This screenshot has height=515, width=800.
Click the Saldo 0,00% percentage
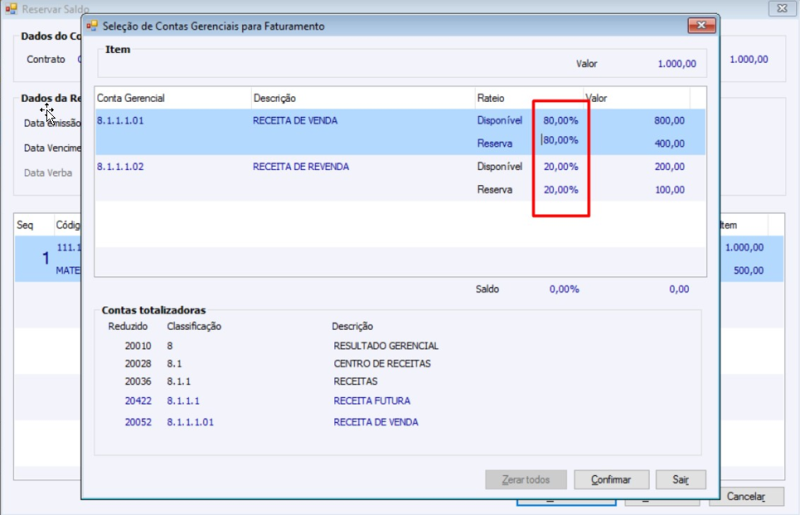coord(564,289)
